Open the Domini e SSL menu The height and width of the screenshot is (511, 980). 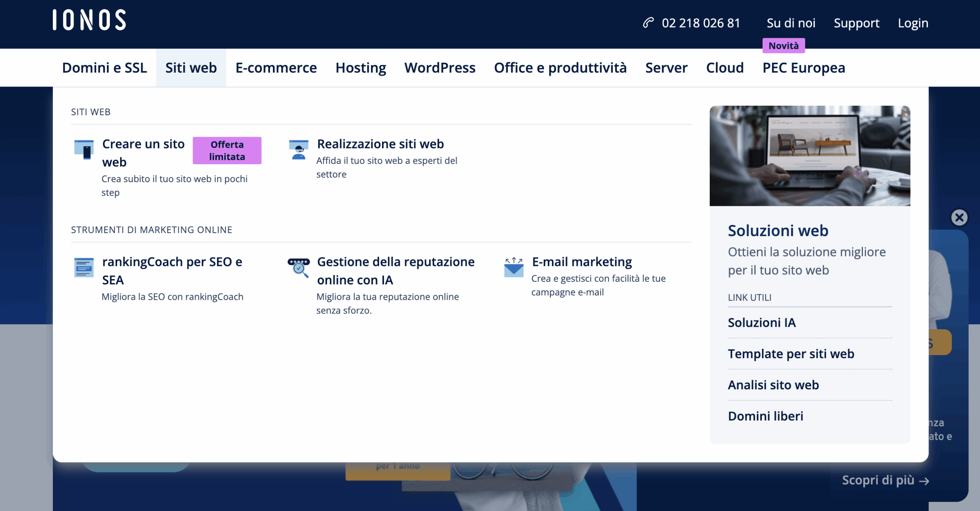(x=104, y=68)
